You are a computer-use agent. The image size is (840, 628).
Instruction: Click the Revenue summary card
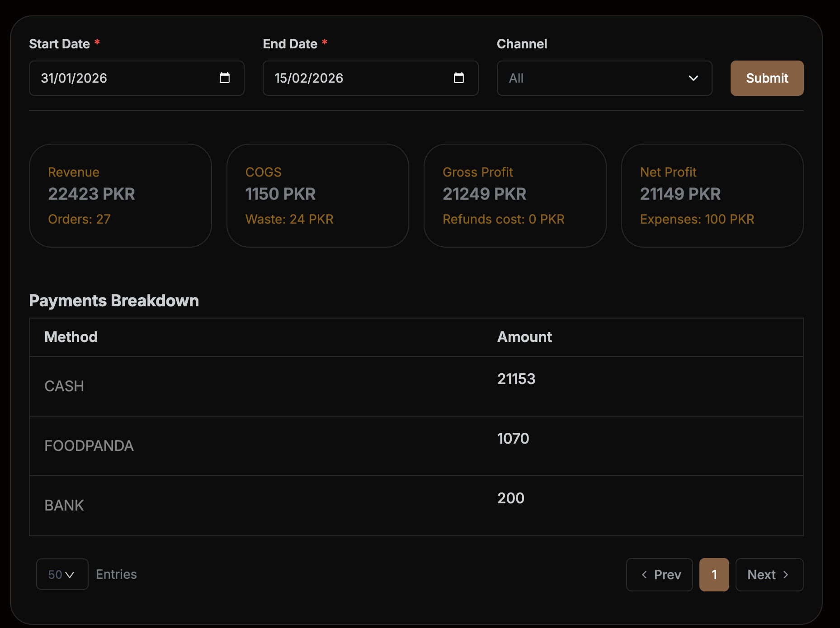[x=120, y=196]
